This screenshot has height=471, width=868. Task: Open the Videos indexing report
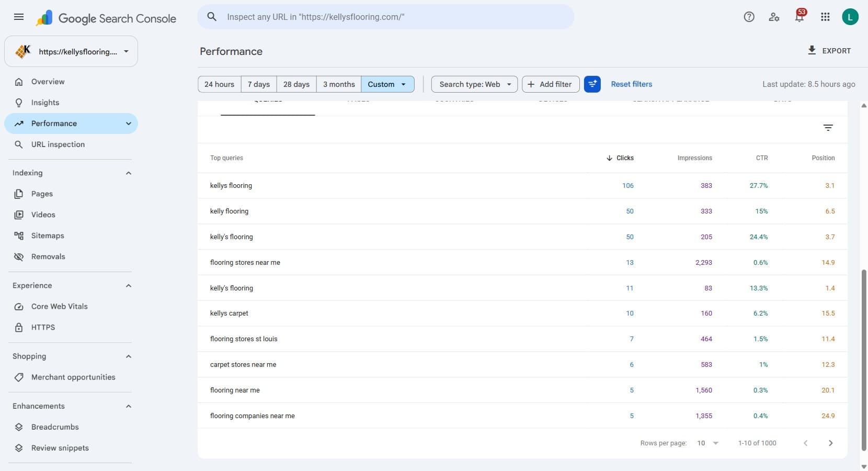[x=71, y=215]
